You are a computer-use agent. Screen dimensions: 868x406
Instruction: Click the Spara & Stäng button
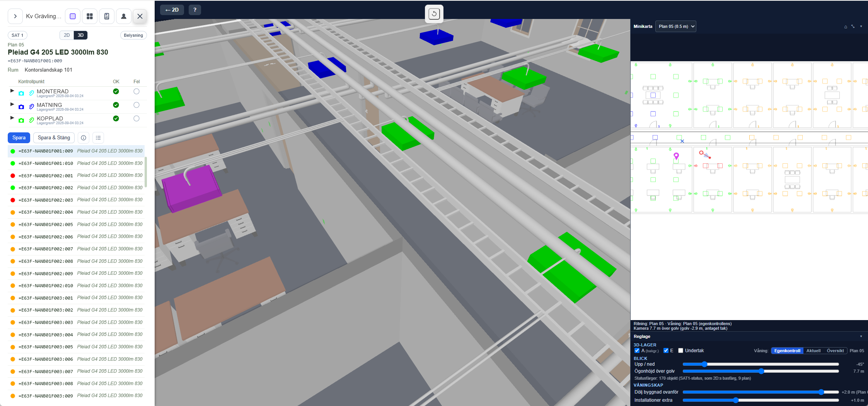coord(54,138)
